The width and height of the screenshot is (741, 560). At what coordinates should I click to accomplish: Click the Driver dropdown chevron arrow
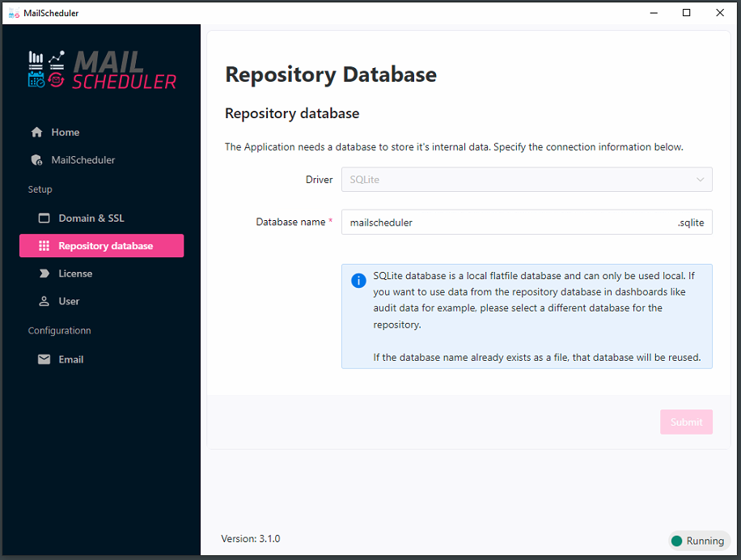pos(701,180)
